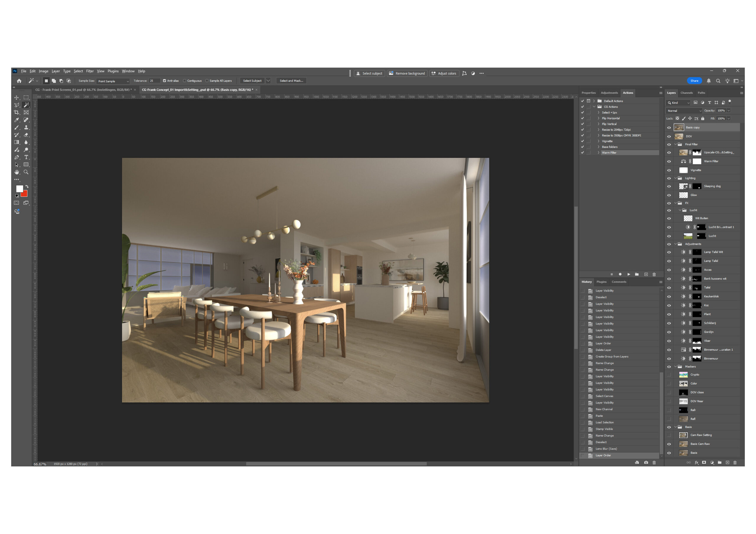Screen dimensions: 756x534
Task: Expand the Default Actions folder
Action: pos(594,101)
